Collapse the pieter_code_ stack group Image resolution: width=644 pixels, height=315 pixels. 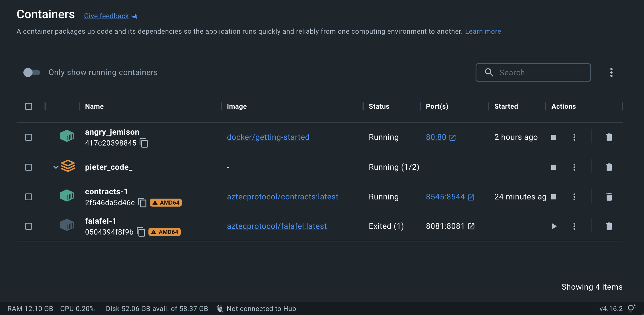[56, 167]
